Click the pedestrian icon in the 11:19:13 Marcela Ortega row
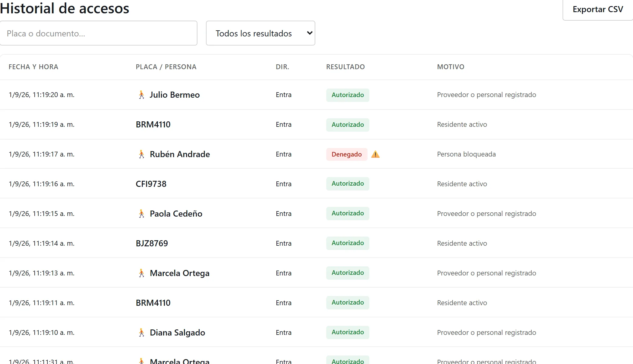633x364 pixels. (141, 273)
